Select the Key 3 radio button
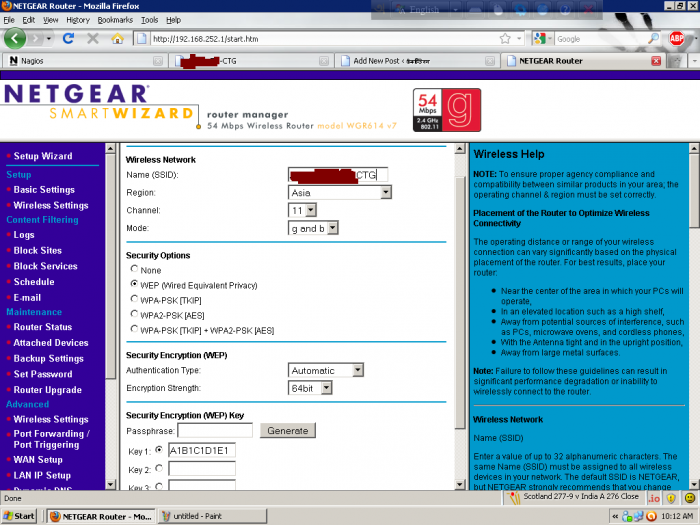 pyautogui.click(x=159, y=486)
